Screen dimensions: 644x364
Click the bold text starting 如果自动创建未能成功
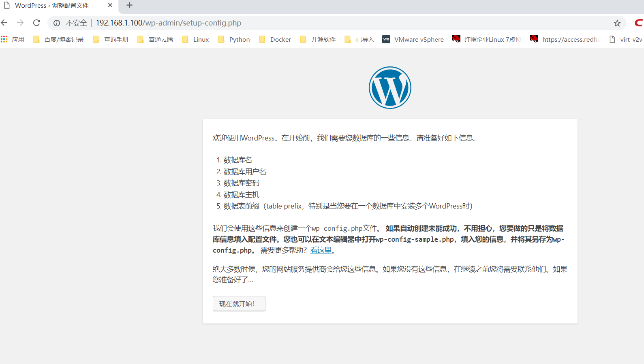(389, 239)
